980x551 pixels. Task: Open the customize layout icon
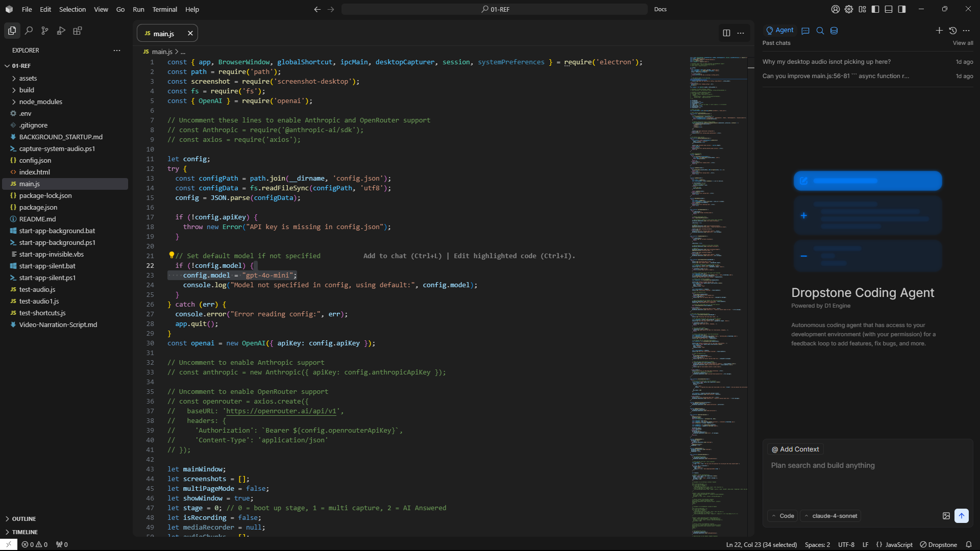point(862,9)
